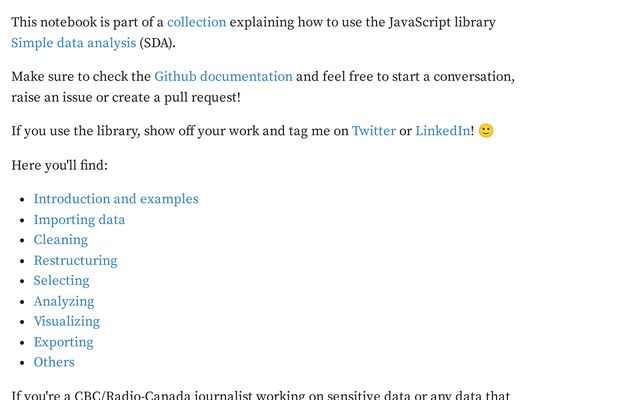Select the "Cleaning" list link
640x400 pixels.
[60, 240]
